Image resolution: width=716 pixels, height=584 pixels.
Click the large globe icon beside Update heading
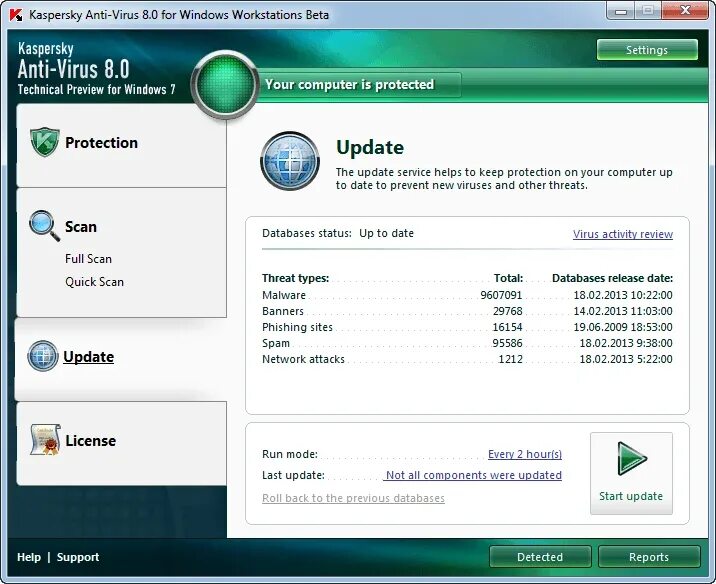pos(290,161)
